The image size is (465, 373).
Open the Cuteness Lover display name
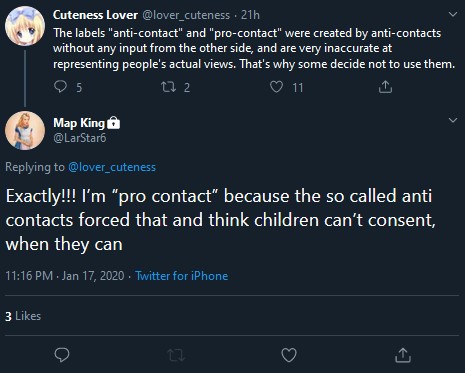point(95,15)
